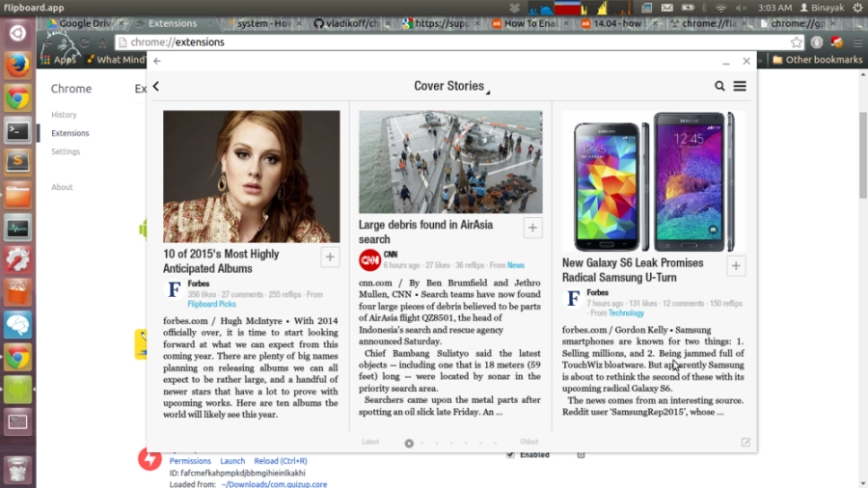Image resolution: width=868 pixels, height=488 pixels.
Task: Open the Flipboard hamburger menu
Action: click(740, 86)
